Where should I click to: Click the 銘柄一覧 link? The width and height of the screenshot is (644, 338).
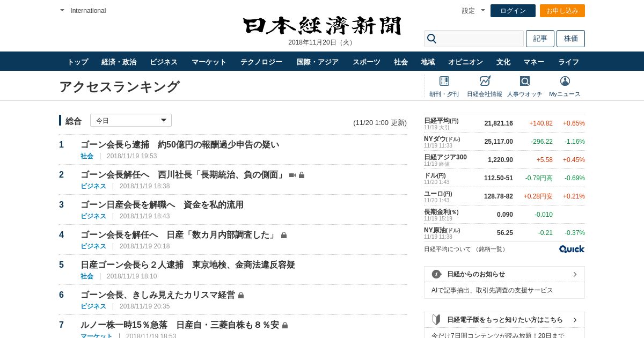491,249
